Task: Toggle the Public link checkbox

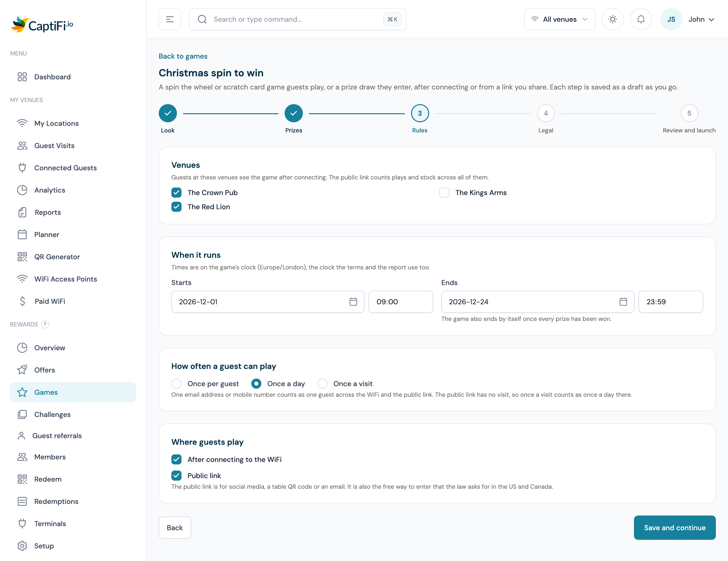Action: (x=176, y=475)
